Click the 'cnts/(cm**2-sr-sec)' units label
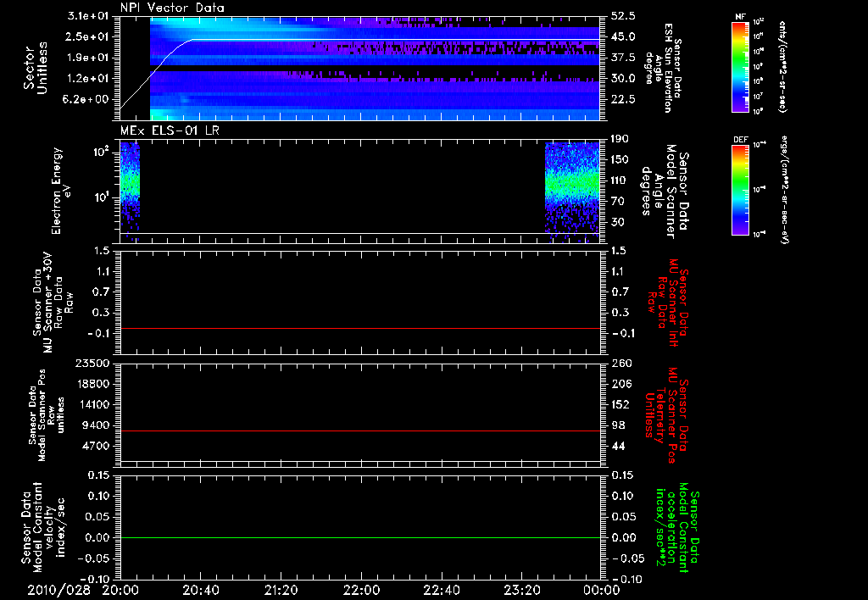 coord(782,66)
